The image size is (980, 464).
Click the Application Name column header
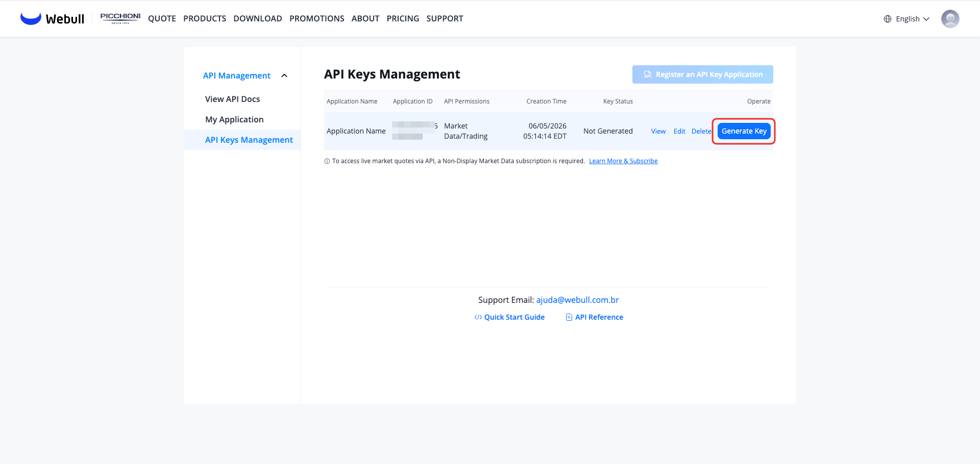tap(352, 101)
